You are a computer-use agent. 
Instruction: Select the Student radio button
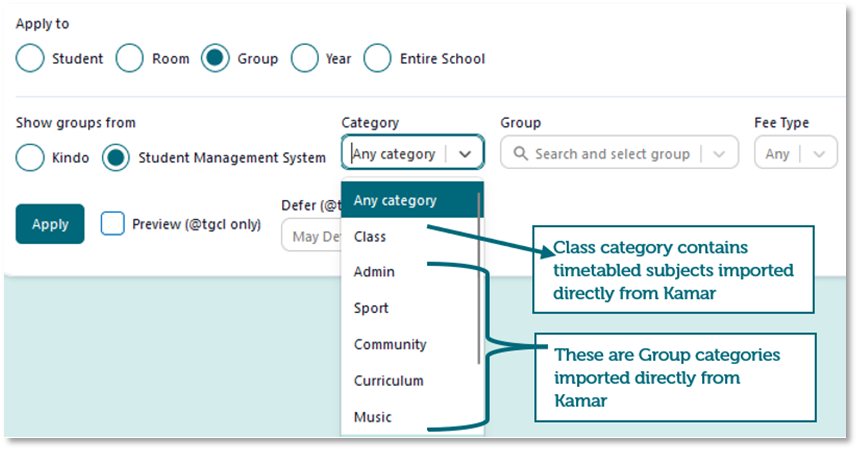[x=30, y=58]
